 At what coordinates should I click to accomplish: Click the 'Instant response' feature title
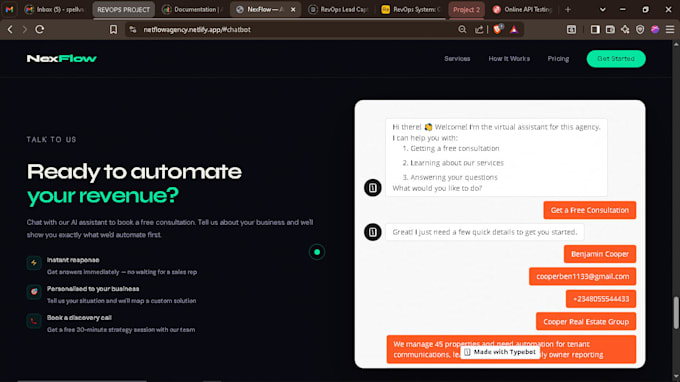[73, 260]
